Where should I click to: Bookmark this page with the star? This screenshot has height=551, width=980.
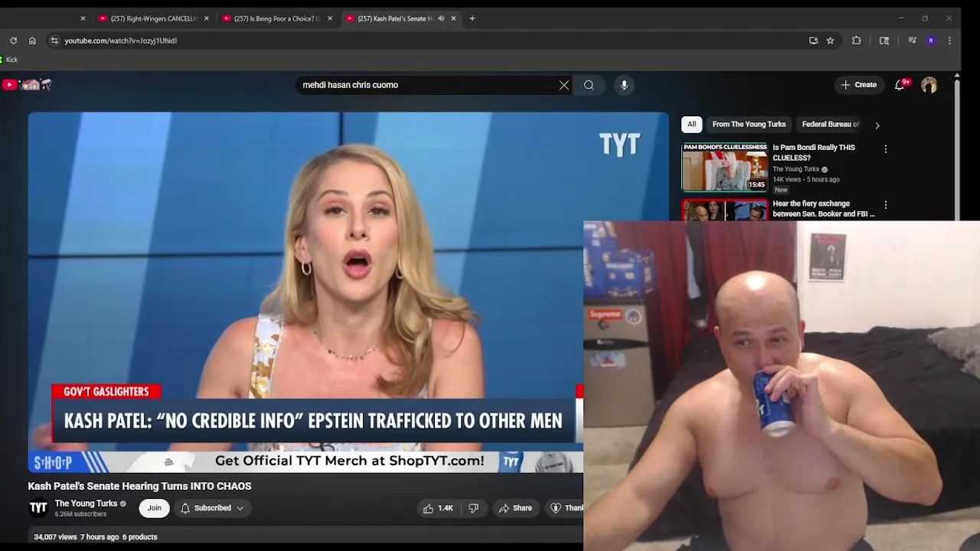coord(830,41)
